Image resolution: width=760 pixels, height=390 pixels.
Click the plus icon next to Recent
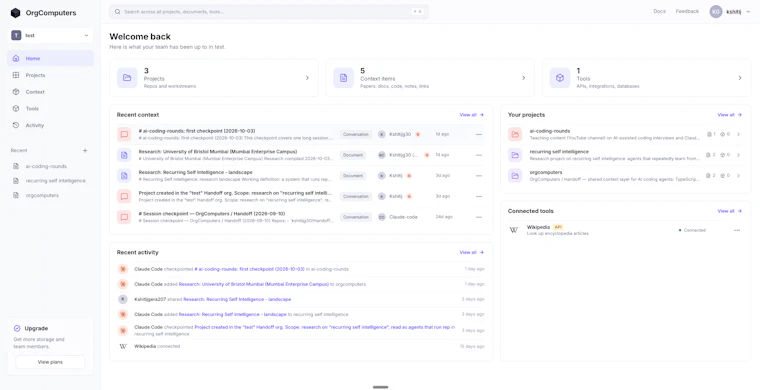click(85, 151)
